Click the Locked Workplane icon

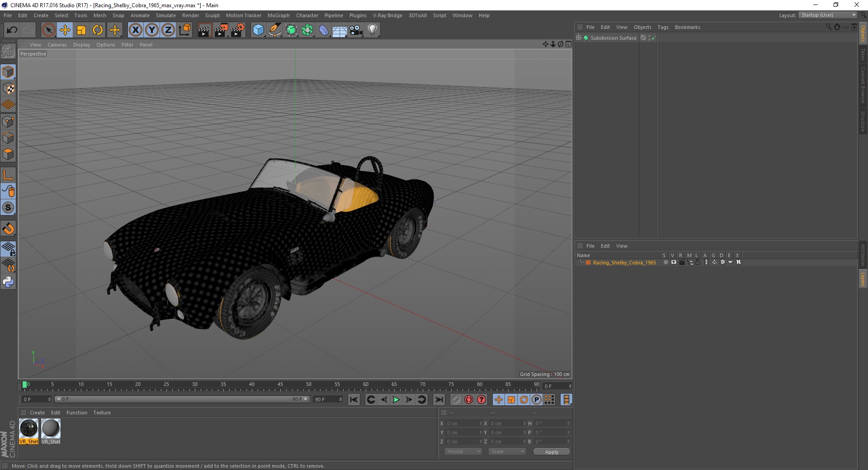click(8, 249)
